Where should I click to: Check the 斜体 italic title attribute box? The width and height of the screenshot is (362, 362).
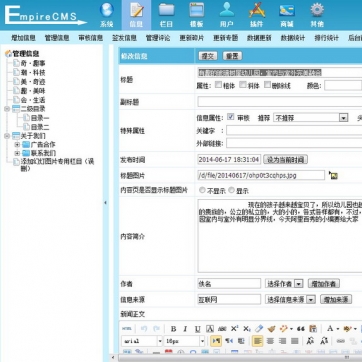point(243,85)
